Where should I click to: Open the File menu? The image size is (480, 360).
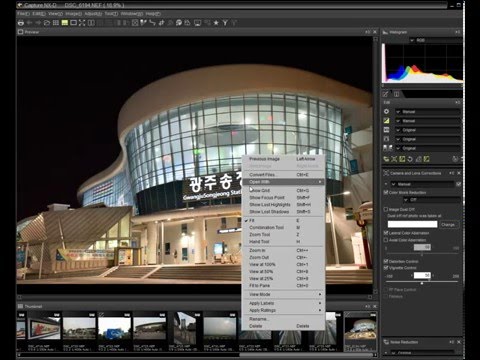tap(23, 14)
